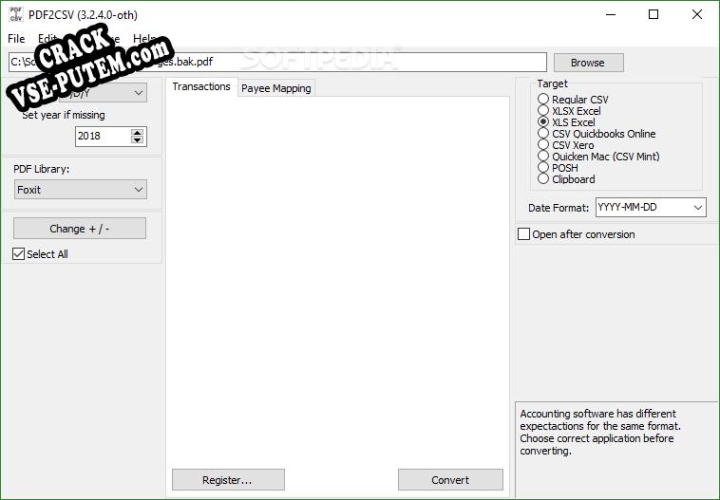
Task: Toggle Open after conversion checkbox
Action: point(524,234)
